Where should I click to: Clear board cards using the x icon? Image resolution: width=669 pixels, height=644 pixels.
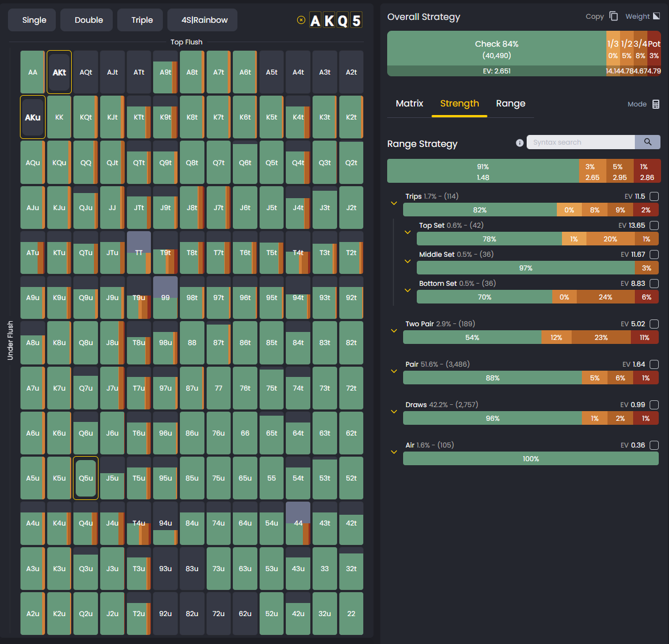click(x=301, y=19)
